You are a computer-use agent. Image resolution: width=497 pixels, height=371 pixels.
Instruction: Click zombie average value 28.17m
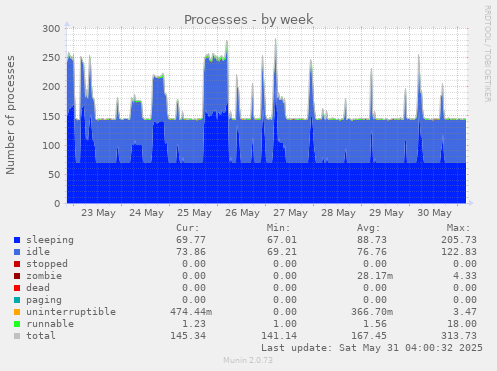point(375,276)
